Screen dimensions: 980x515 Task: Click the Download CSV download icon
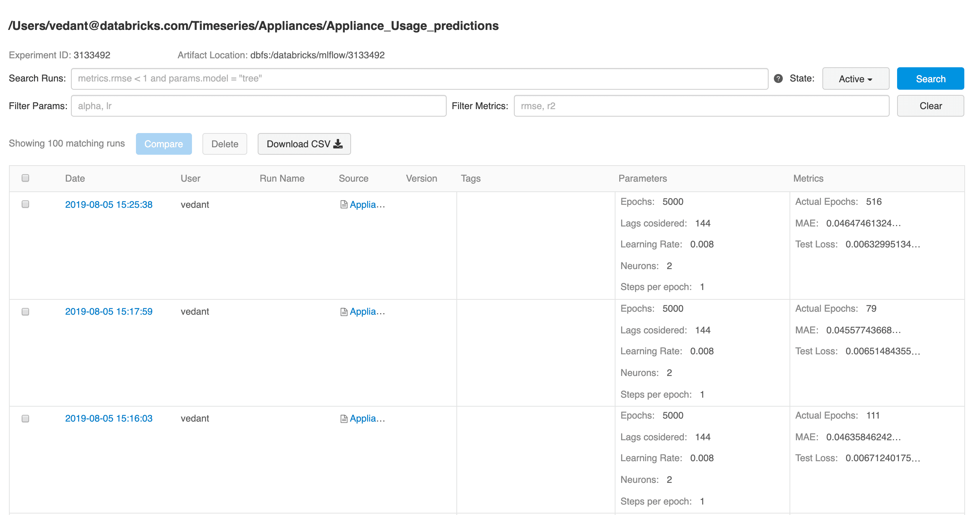click(x=338, y=144)
